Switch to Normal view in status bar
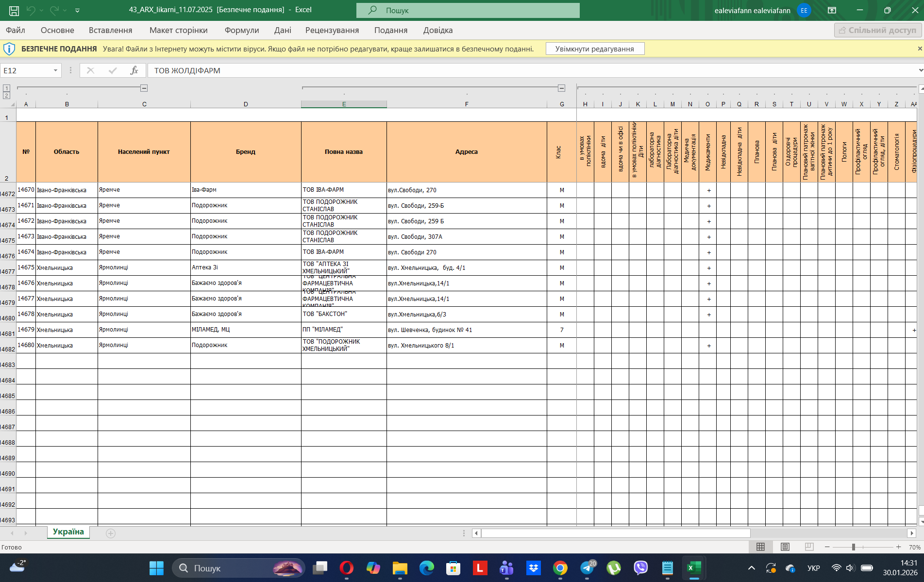Viewport: 924px width, 582px height. click(761, 547)
